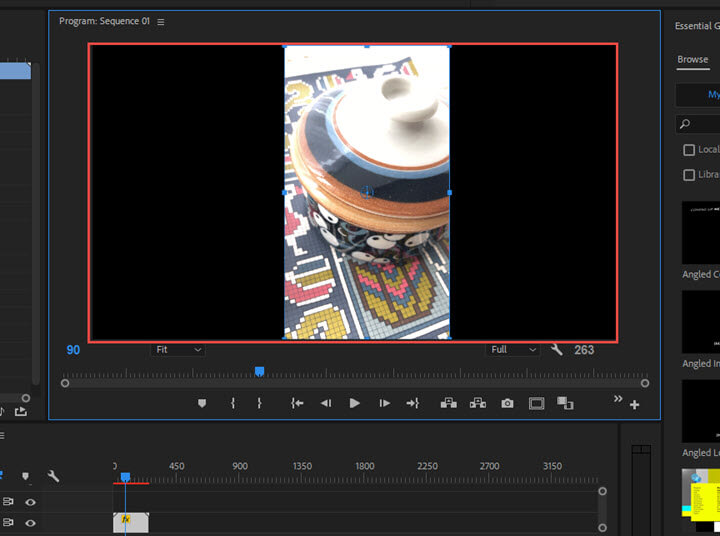Image resolution: width=720 pixels, height=536 pixels.
Task: Toggle the upper video track eye icon
Action: point(30,502)
